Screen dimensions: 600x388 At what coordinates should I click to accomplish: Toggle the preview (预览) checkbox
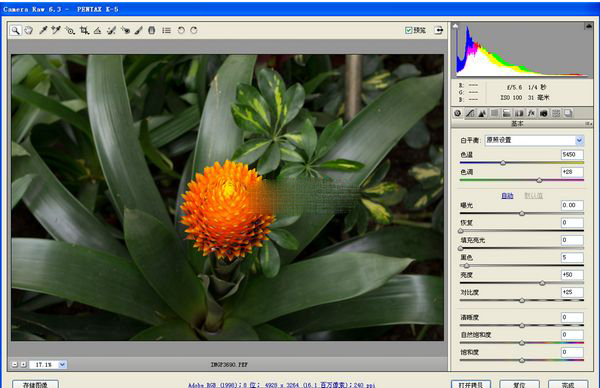pyautogui.click(x=408, y=30)
